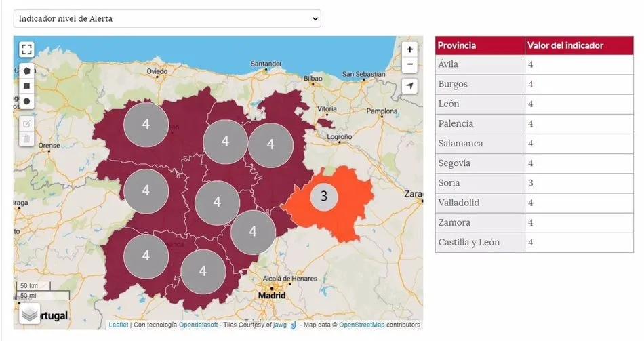Screen dimensions: 644x341
Task: Click the locate me arrow icon
Action: (x=409, y=86)
